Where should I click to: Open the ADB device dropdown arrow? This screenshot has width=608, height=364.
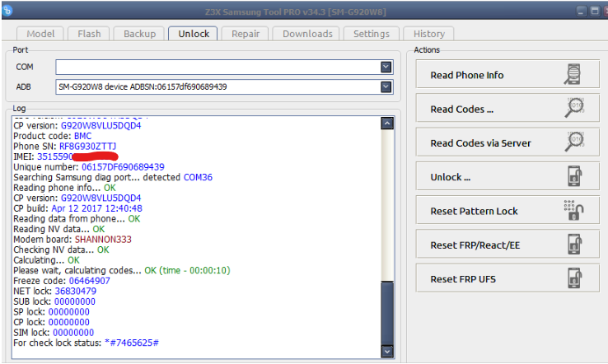(x=386, y=86)
